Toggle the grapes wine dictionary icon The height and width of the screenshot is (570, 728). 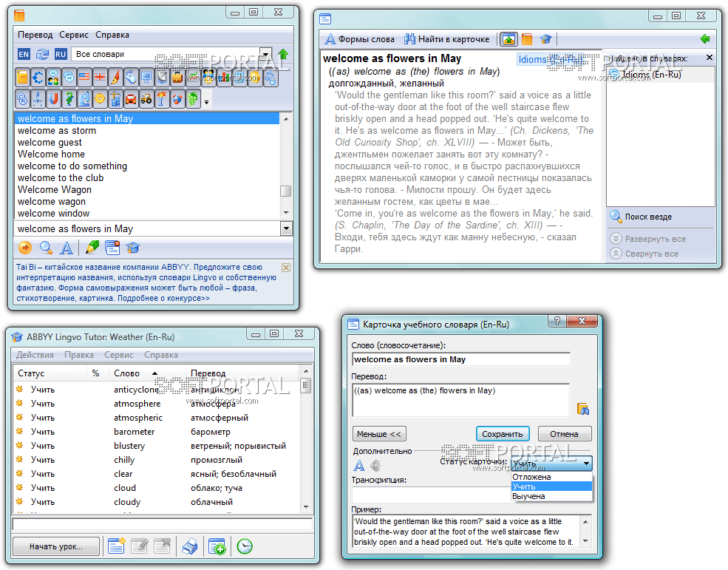click(193, 98)
